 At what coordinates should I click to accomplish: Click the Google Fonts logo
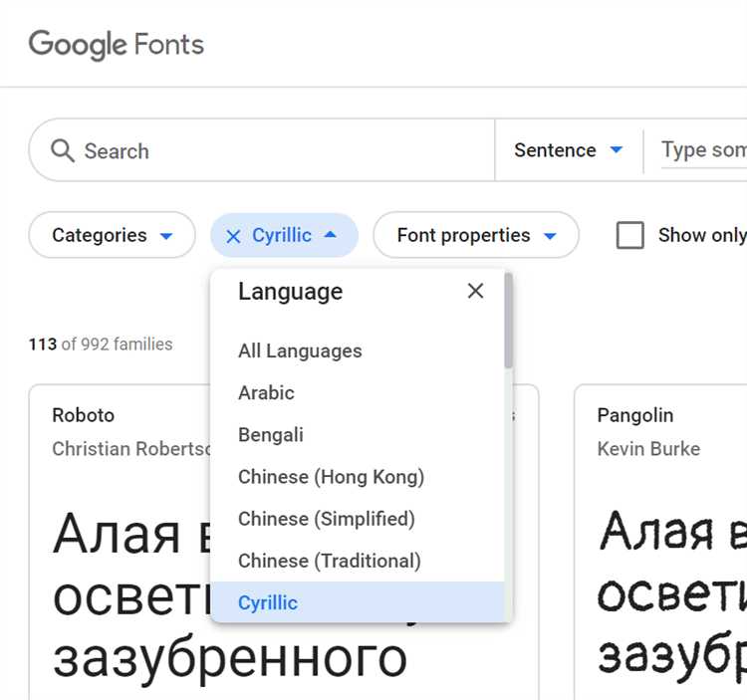tap(117, 45)
